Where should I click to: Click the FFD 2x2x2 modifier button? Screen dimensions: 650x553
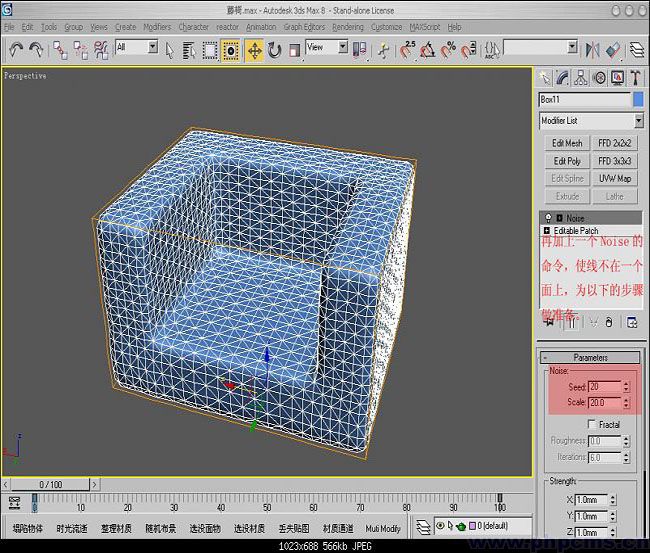click(615, 143)
